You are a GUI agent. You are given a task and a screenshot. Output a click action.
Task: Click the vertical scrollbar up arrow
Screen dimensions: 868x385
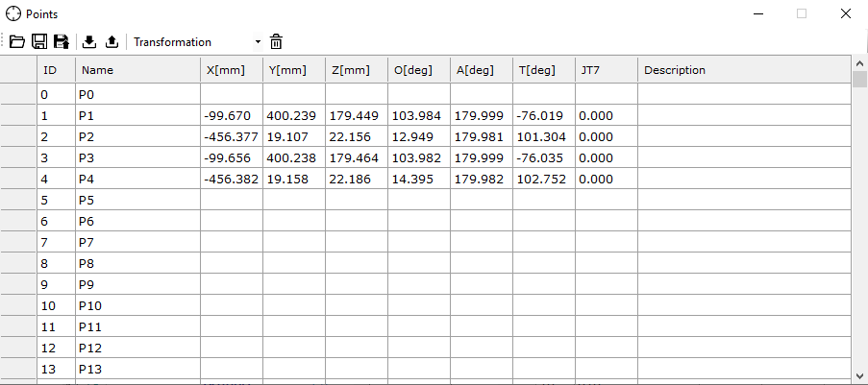[x=859, y=63]
